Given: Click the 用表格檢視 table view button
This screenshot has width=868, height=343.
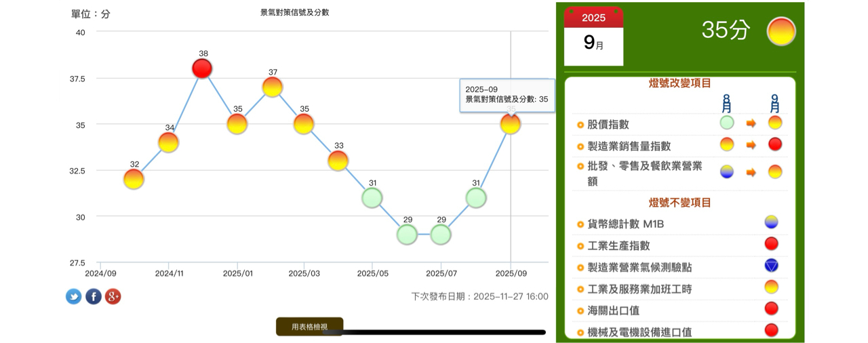Looking at the screenshot, I should (309, 327).
